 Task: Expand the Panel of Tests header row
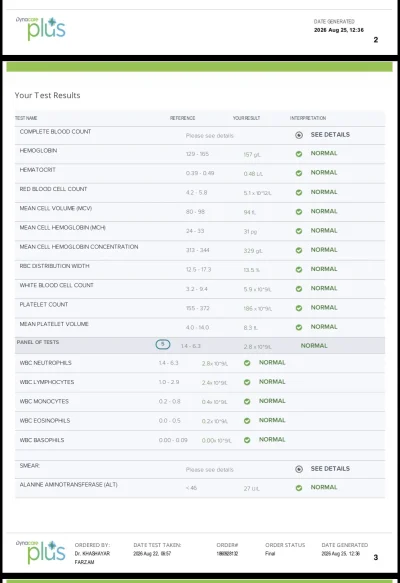pyautogui.click(x=200, y=345)
